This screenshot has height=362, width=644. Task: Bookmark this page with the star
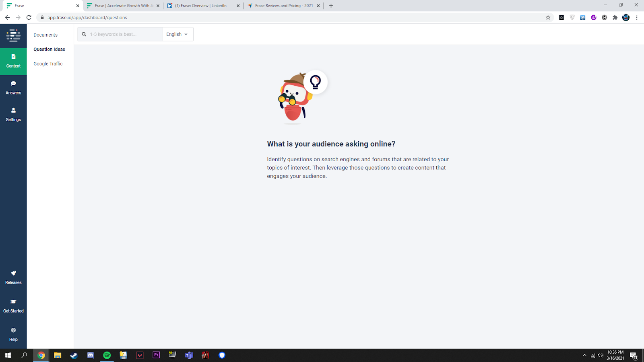click(x=548, y=17)
